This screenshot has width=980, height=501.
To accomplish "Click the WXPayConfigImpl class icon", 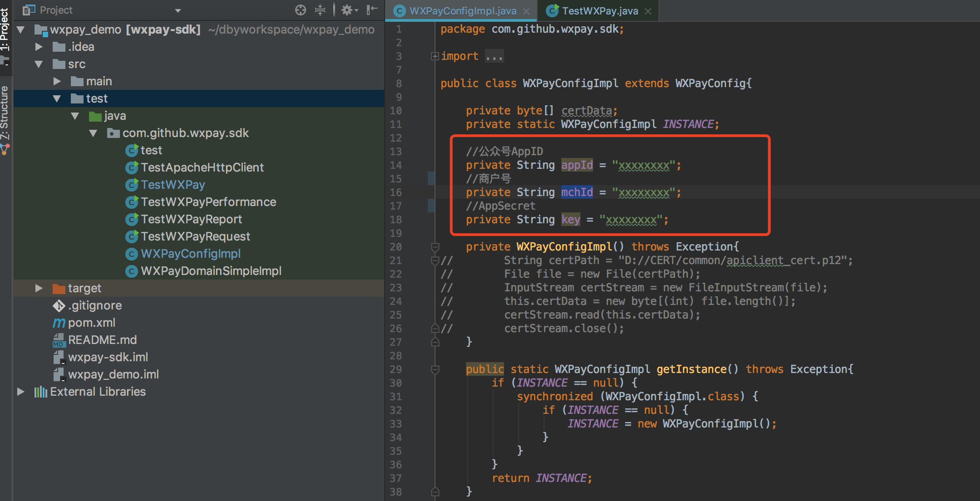I will (132, 254).
